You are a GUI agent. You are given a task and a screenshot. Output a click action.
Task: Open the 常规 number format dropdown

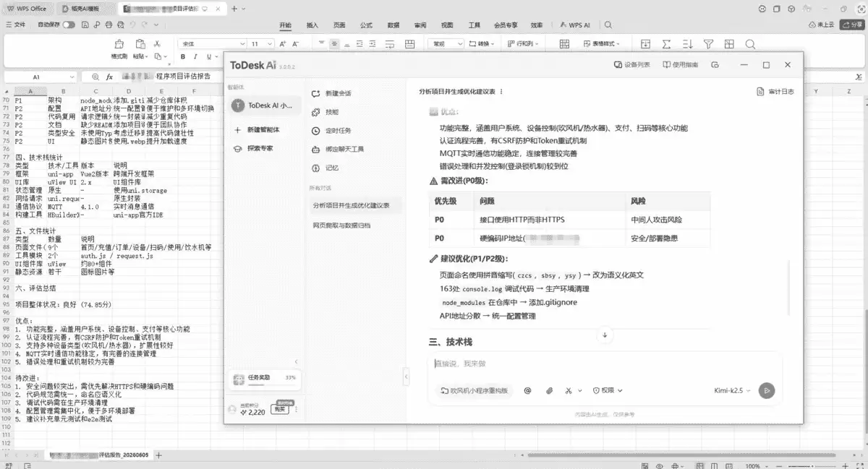tap(446, 44)
